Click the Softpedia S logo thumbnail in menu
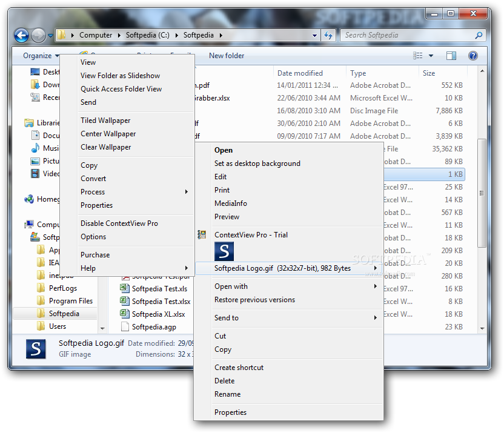The width and height of the screenshot is (504, 433). coord(224,251)
